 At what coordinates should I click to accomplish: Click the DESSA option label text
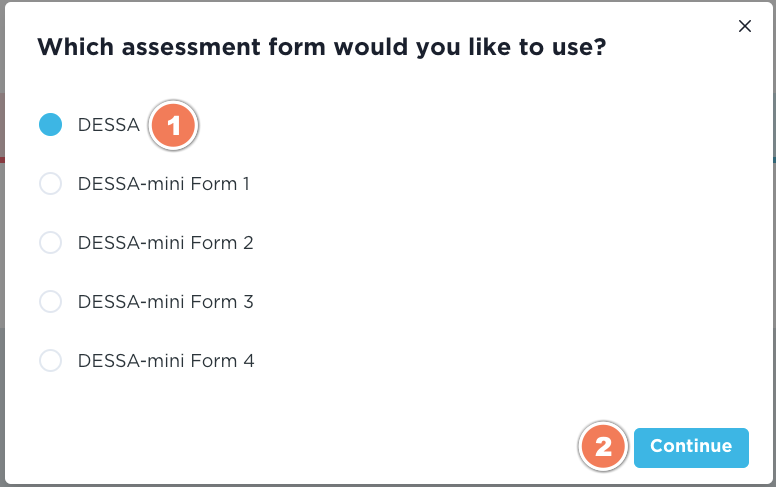108,125
